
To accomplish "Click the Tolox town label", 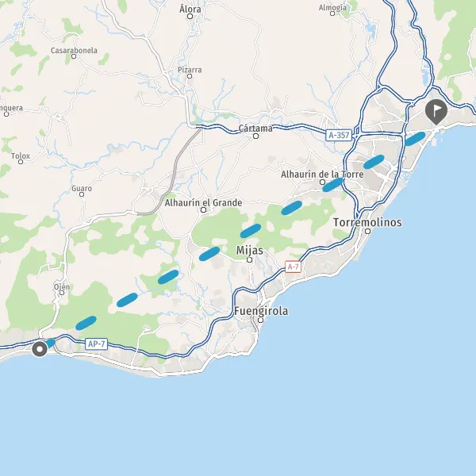I will [21, 156].
